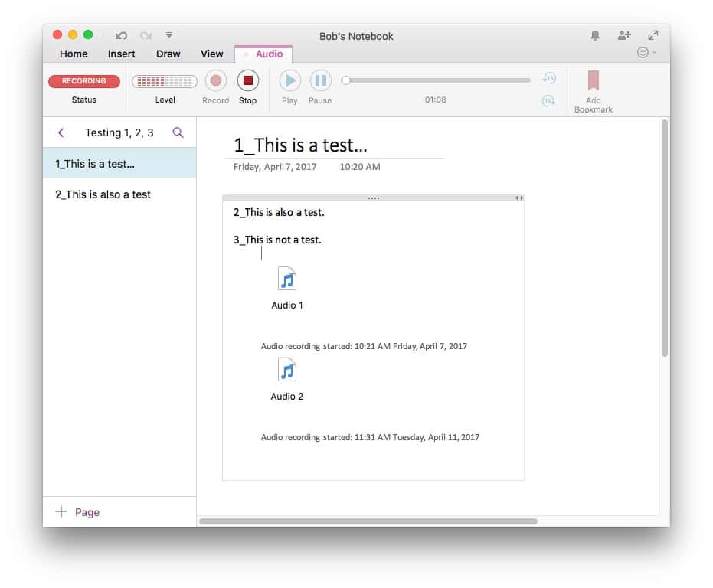Click the Pause button
The image size is (713, 588).
tap(320, 80)
